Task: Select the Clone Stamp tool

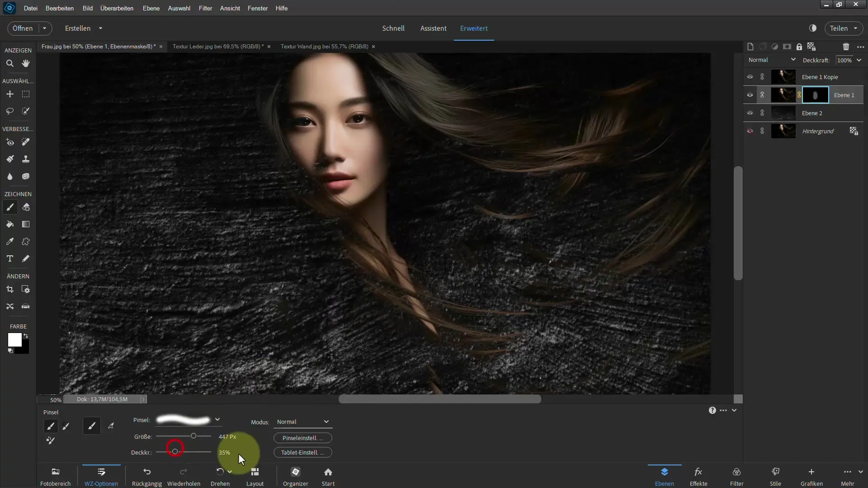Action: click(x=26, y=159)
